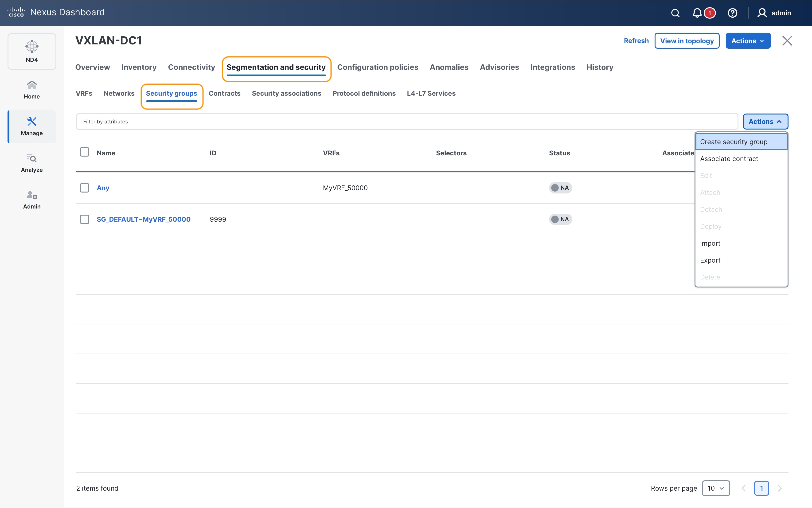Open the History tab
Image resolution: width=812 pixels, height=508 pixels.
[x=600, y=67]
